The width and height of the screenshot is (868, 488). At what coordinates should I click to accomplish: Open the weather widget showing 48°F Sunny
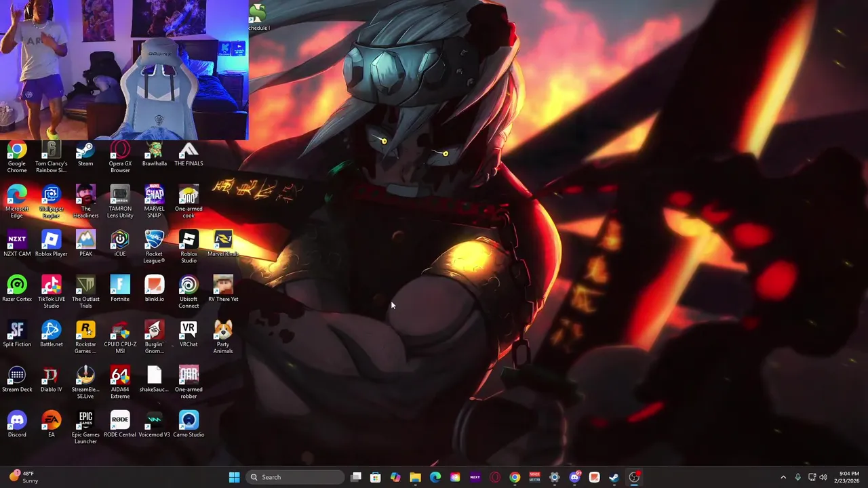pos(23,477)
